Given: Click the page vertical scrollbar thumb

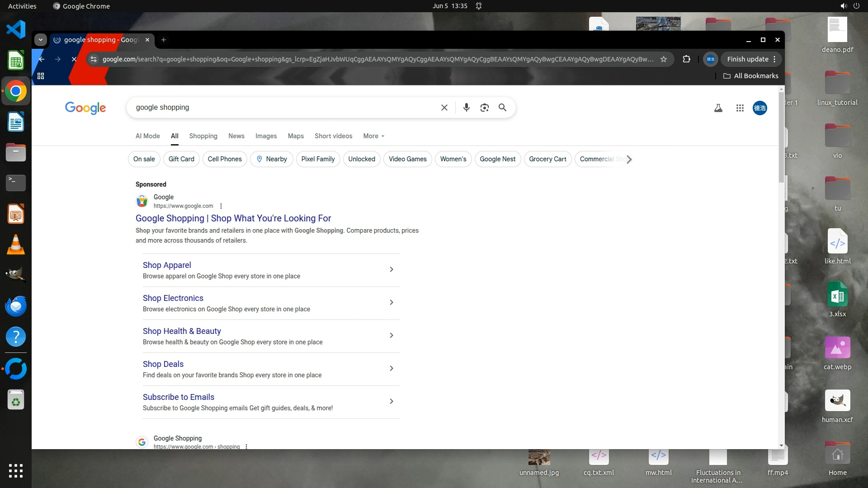Looking at the screenshot, I should click(781, 136).
